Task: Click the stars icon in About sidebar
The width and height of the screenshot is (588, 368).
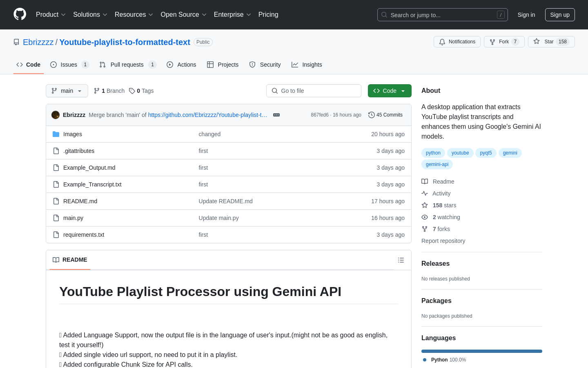Action: tap(425, 205)
